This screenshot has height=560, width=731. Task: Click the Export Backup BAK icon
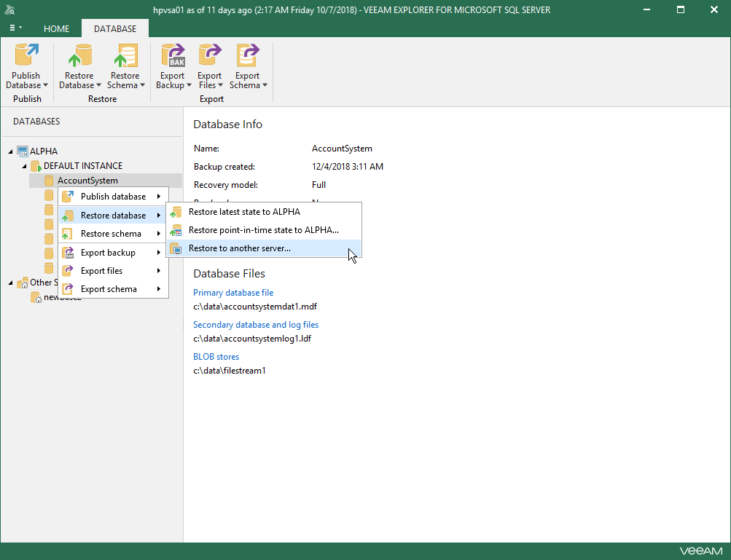tap(173, 55)
